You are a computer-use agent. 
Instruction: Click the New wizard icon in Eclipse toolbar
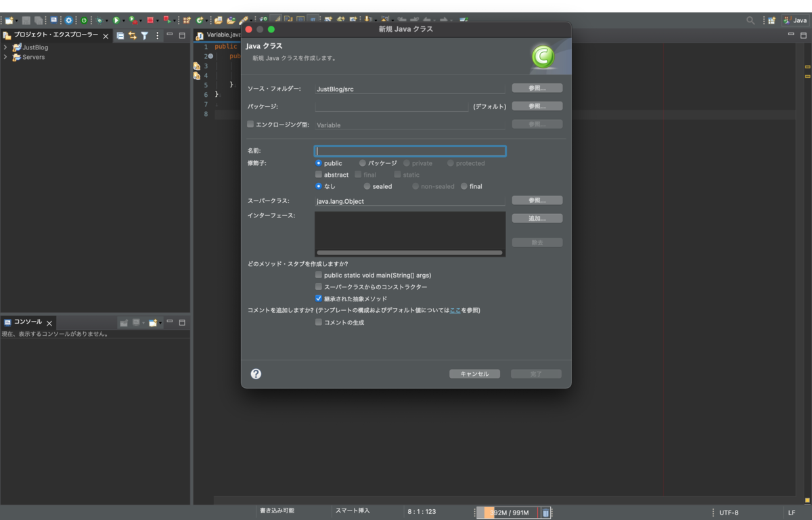pyautogui.click(x=9, y=20)
